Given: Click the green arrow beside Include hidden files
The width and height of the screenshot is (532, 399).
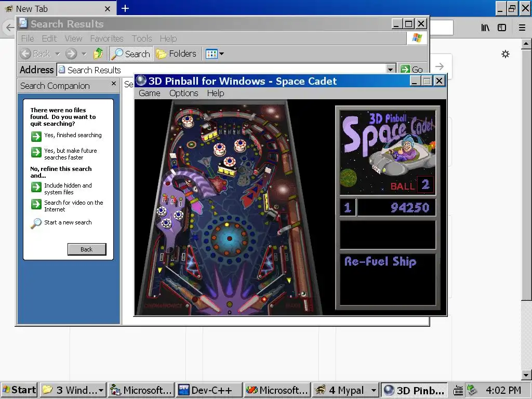Looking at the screenshot, I should 36,187.
